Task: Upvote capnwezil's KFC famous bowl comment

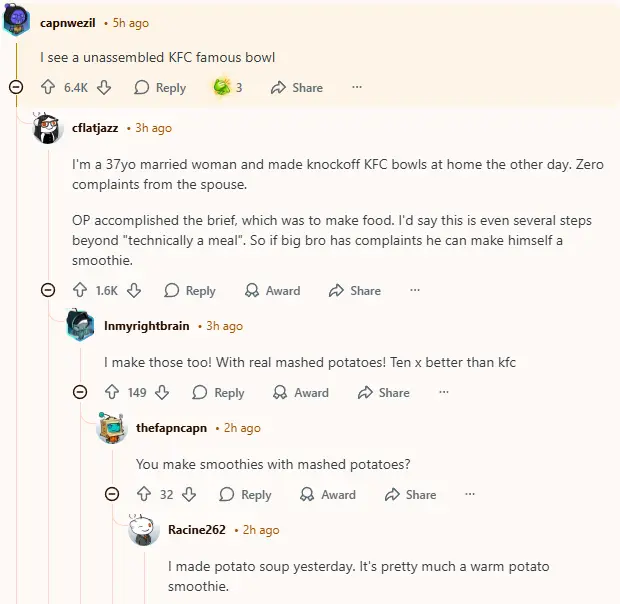Action: pyautogui.click(x=48, y=88)
